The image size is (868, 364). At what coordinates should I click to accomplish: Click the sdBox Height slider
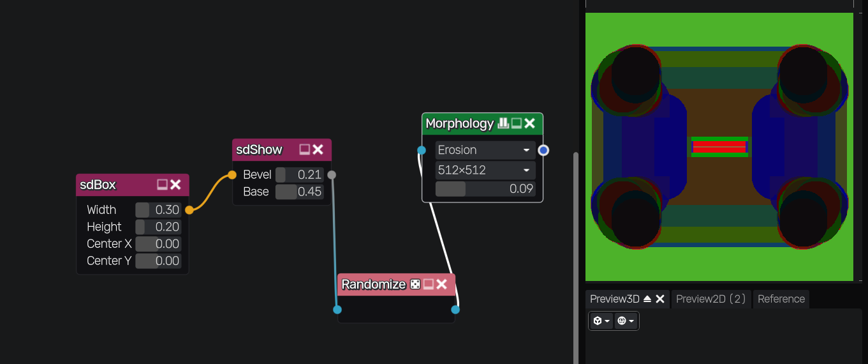[158, 227]
